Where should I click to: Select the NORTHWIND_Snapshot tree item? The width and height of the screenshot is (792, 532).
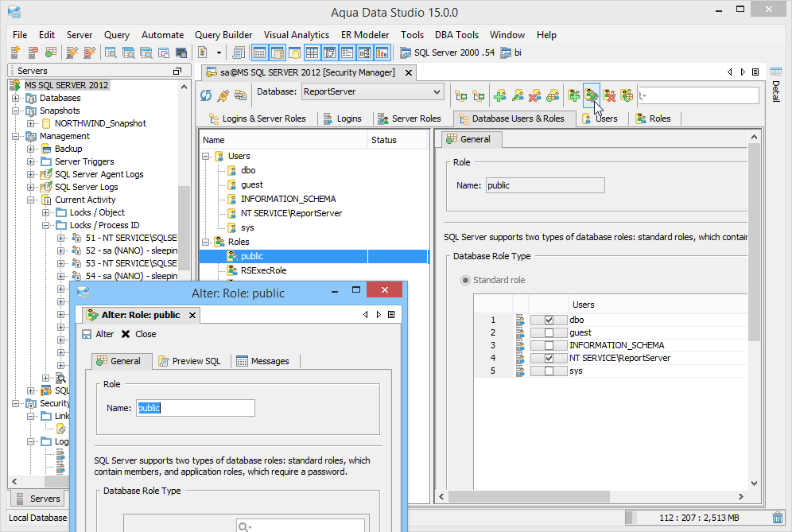(100, 123)
